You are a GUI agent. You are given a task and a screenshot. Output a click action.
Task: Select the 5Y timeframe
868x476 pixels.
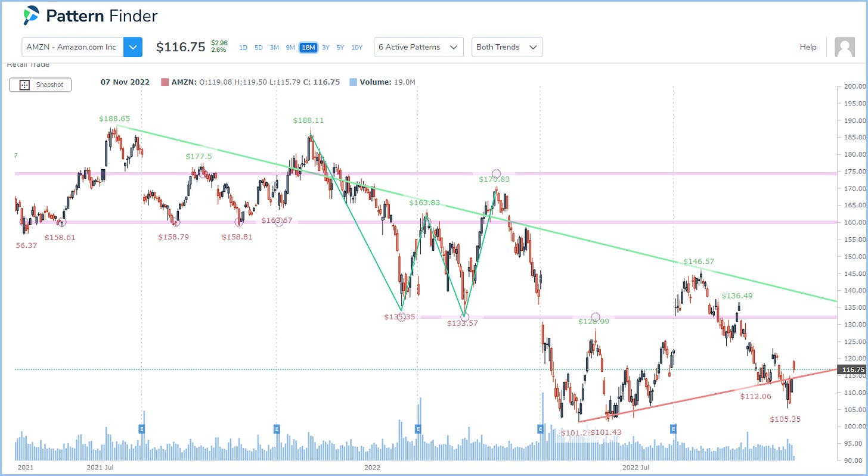[x=340, y=48]
